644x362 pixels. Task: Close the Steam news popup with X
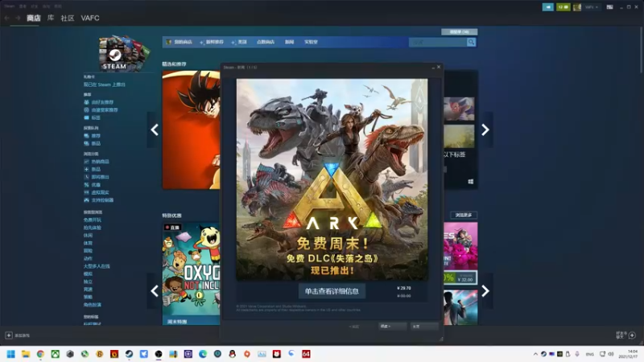(x=439, y=67)
